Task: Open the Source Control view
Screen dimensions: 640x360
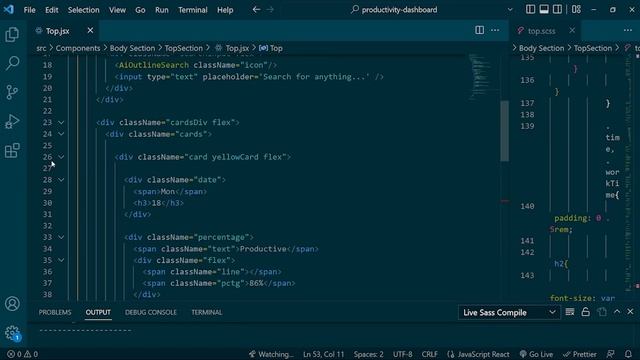Action: tap(12, 92)
